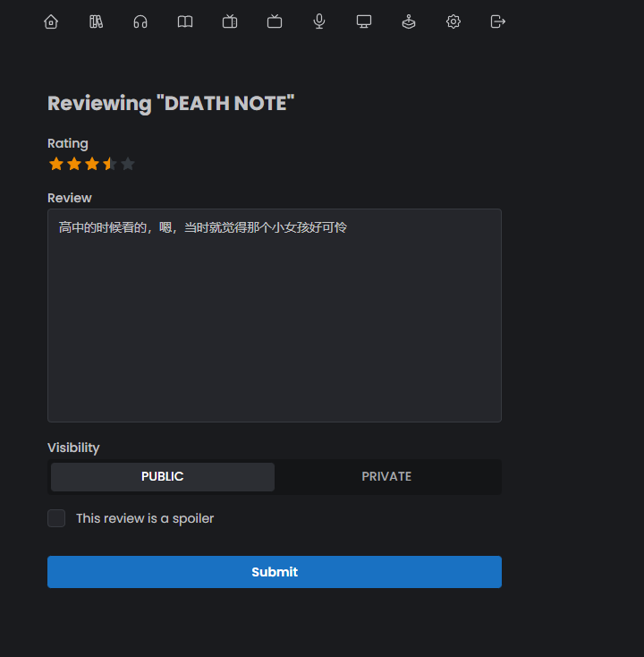The height and width of the screenshot is (657, 644).
Task: Select the third rating star
Action: pos(92,164)
